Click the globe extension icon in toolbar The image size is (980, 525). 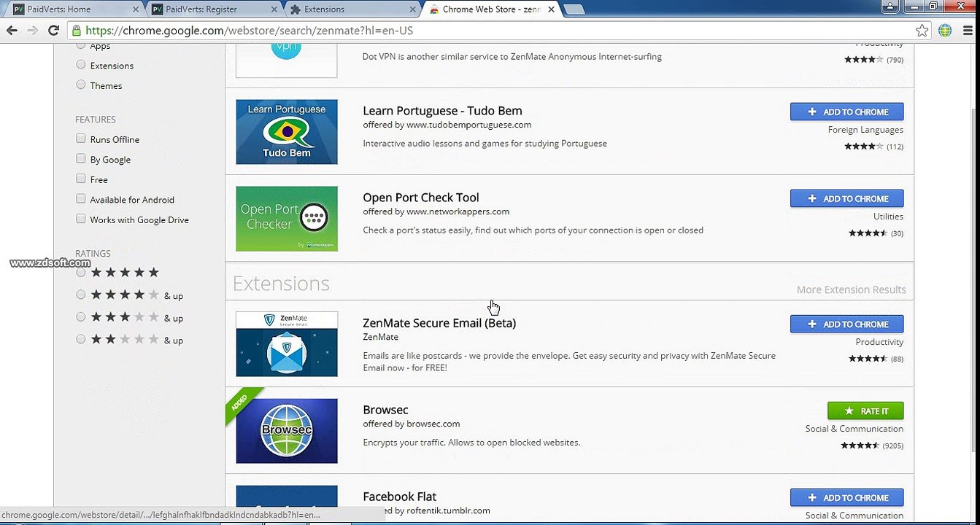coord(945,31)
